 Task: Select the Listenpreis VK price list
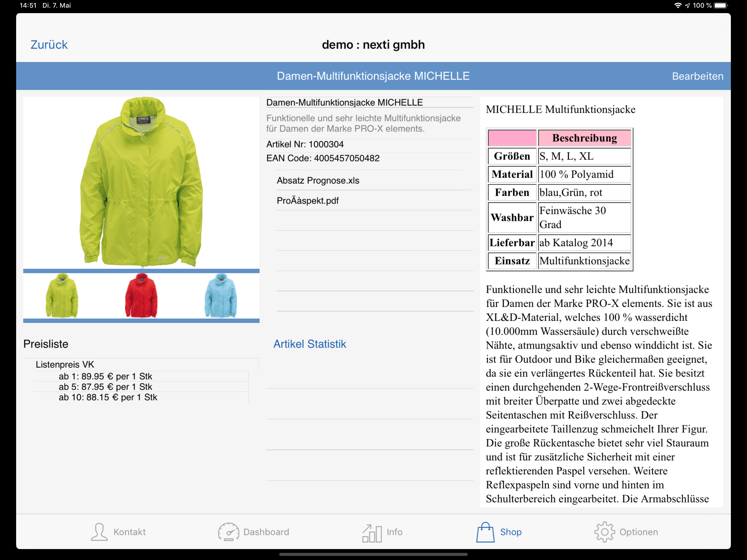65,364
